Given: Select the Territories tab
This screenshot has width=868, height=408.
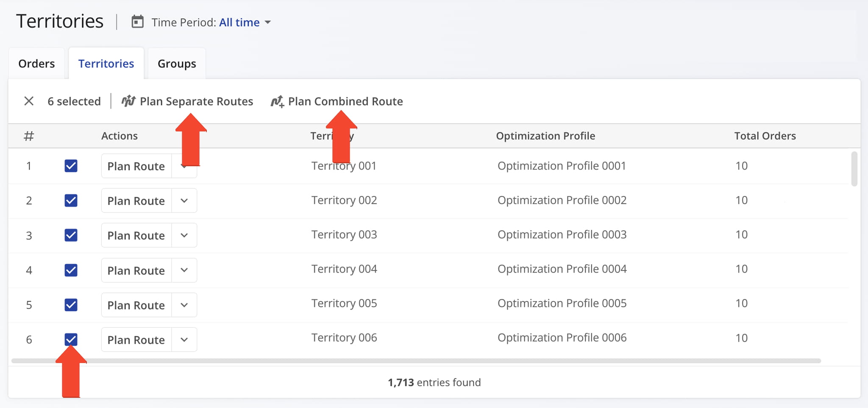Looking at the screenshot, I should [x=106, y=64].
